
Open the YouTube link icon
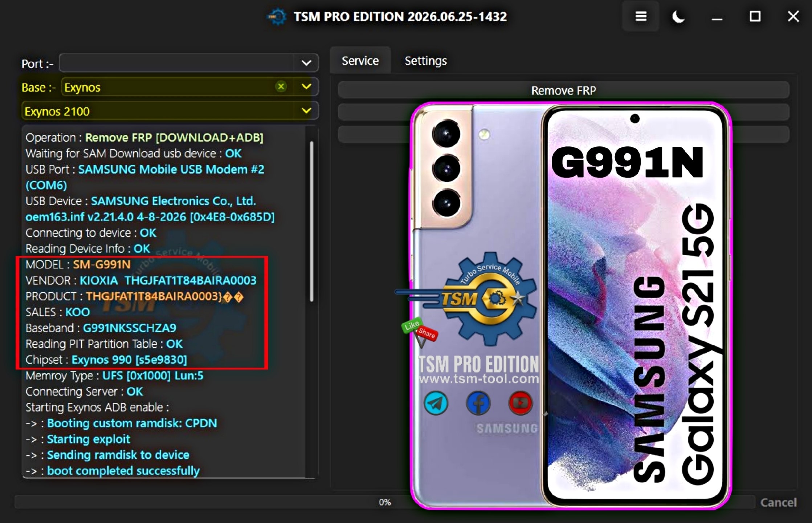click(520, 403)
